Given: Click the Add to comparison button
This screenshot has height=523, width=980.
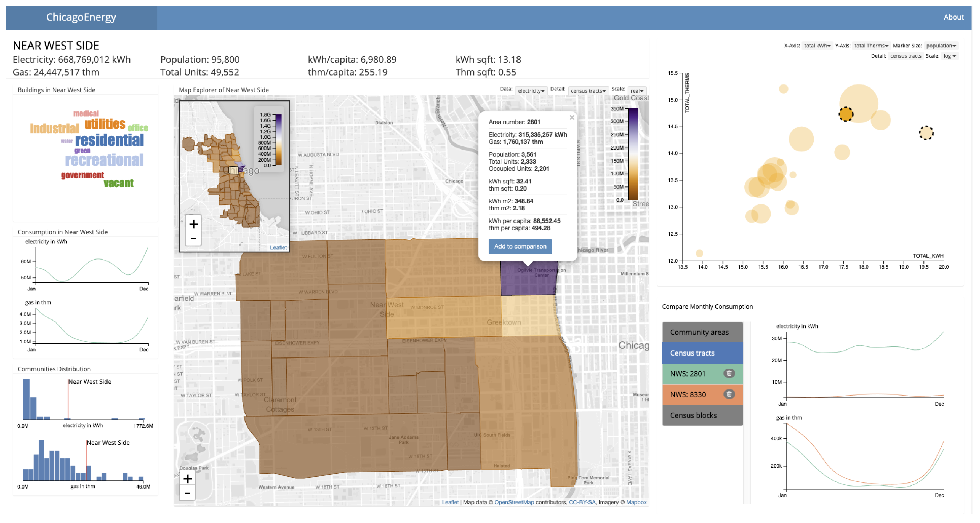Looking at the screenshot, I should tap(520, 246).
